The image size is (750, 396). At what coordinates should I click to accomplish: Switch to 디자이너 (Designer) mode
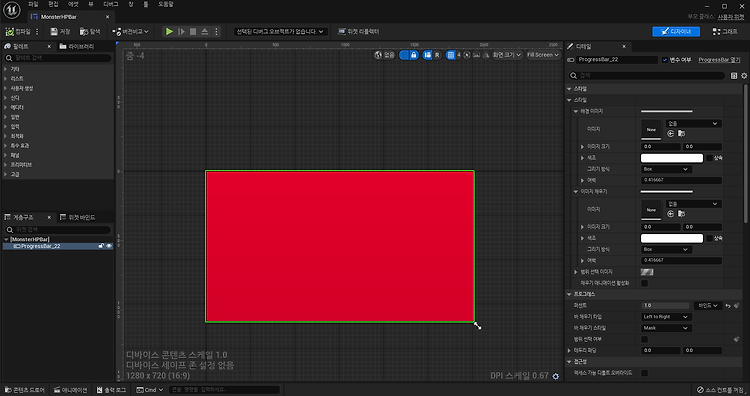click(676, 32)
